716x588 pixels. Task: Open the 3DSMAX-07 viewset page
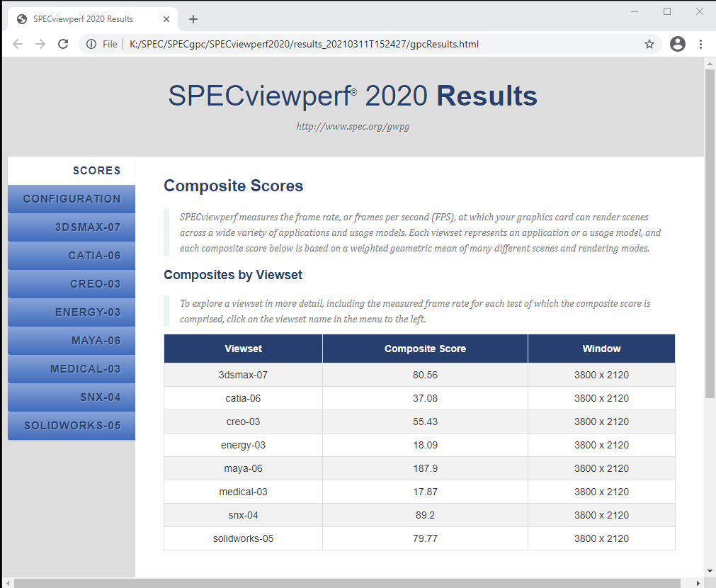click(72, 227)
